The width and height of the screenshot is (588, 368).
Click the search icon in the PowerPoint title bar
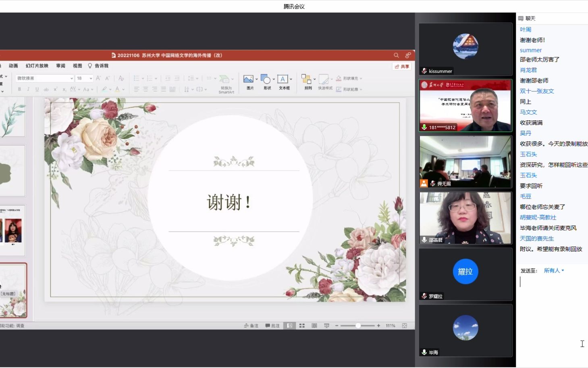396,55
